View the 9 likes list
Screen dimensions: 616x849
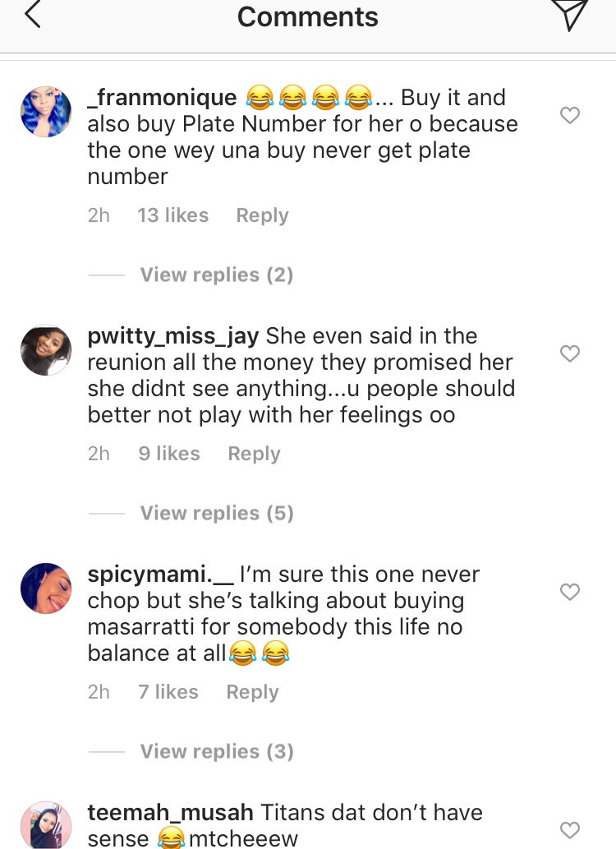tap(168, 454)
